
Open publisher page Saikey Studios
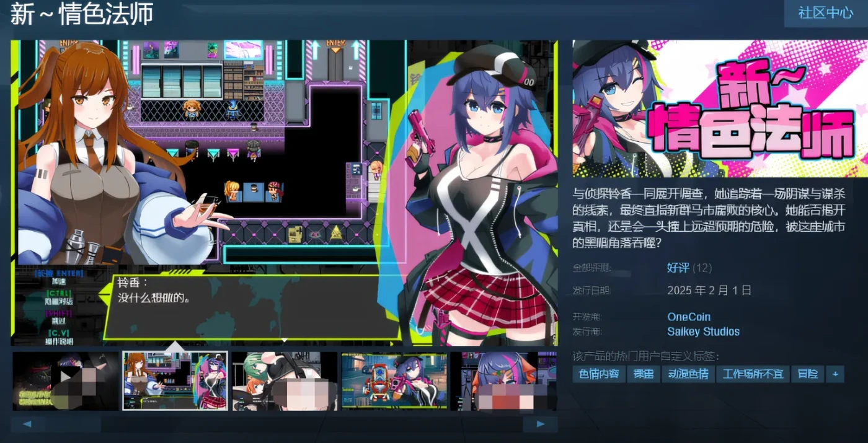coord(704,331)
